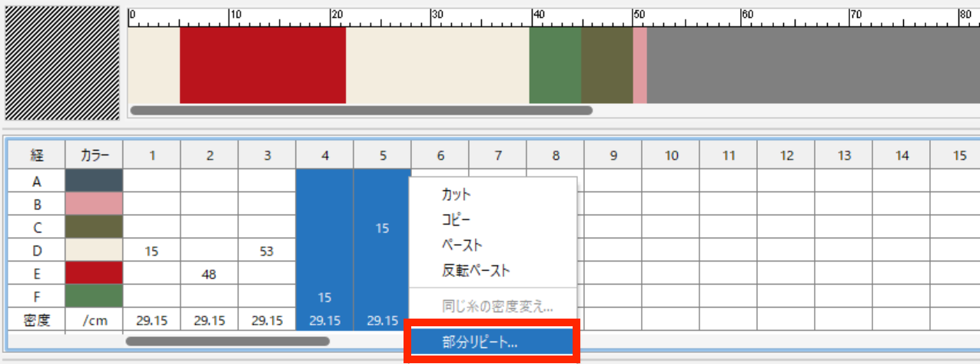The image size is (980, 364).
Task: Click cream color swatch for yarn D
Action: click(95, 250)
